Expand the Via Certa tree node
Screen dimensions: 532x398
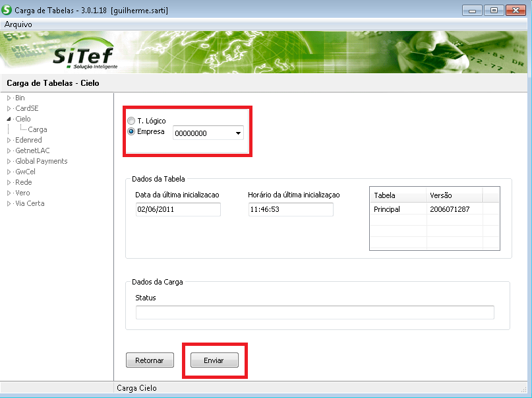point(9,204)
